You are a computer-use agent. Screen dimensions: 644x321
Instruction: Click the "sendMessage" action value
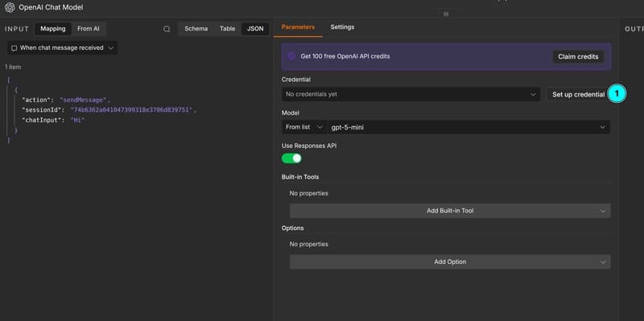click(x=85, y=100)
